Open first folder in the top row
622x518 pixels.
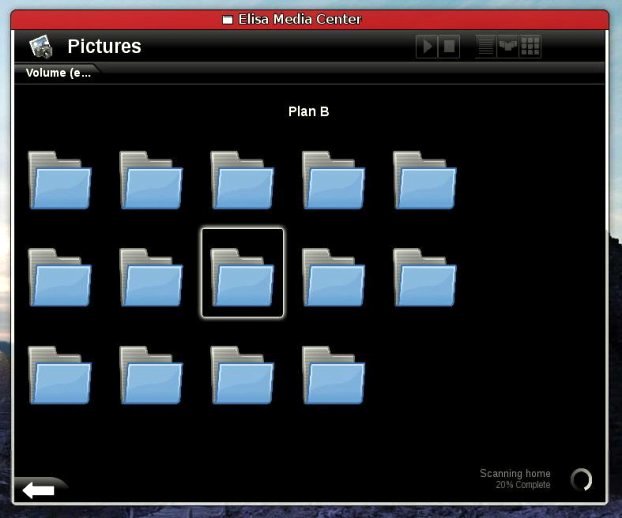click(x=60, y=180)
